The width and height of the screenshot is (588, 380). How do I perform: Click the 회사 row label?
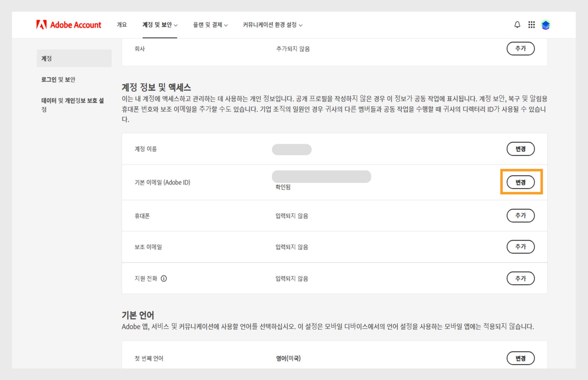click(x=140, y=49)
